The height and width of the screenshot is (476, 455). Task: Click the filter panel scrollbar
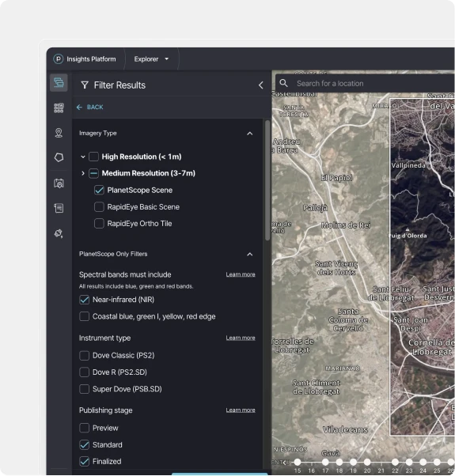pyautogui.click(x=267, y=180)
